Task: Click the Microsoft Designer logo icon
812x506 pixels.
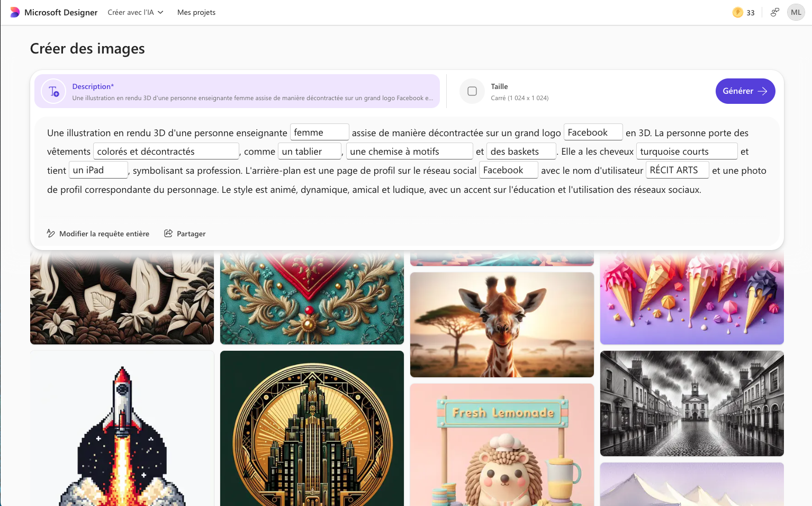Action: [x=15, y=12]
